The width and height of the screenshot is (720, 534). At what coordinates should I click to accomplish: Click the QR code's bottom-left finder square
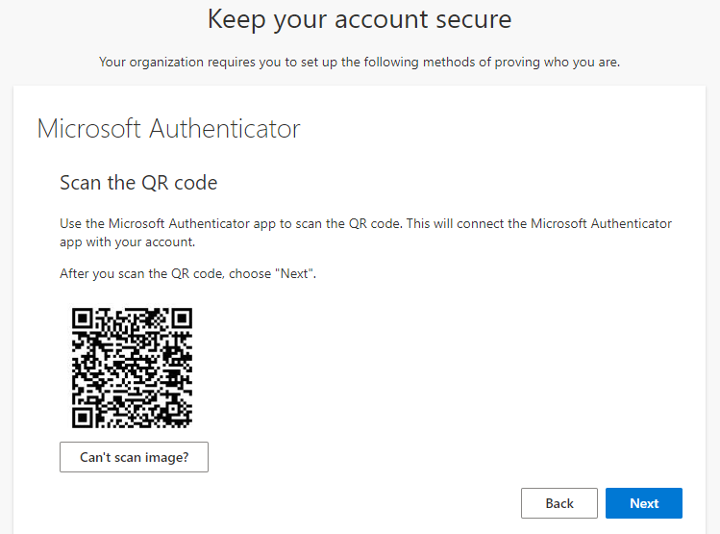coord(83,417)
